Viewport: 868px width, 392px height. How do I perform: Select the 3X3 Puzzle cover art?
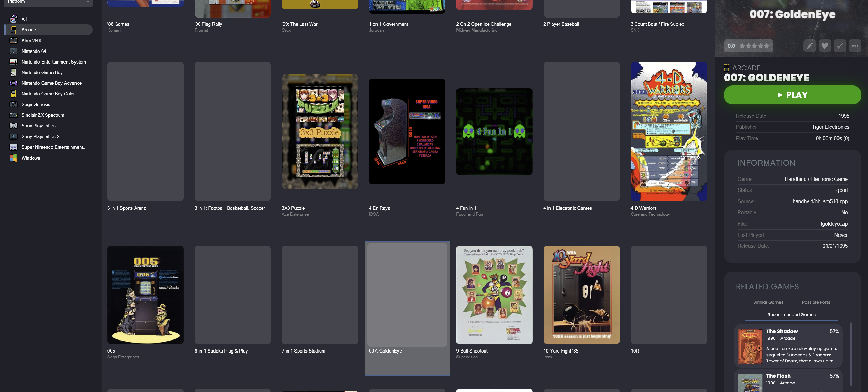click(x=320, y=131)
